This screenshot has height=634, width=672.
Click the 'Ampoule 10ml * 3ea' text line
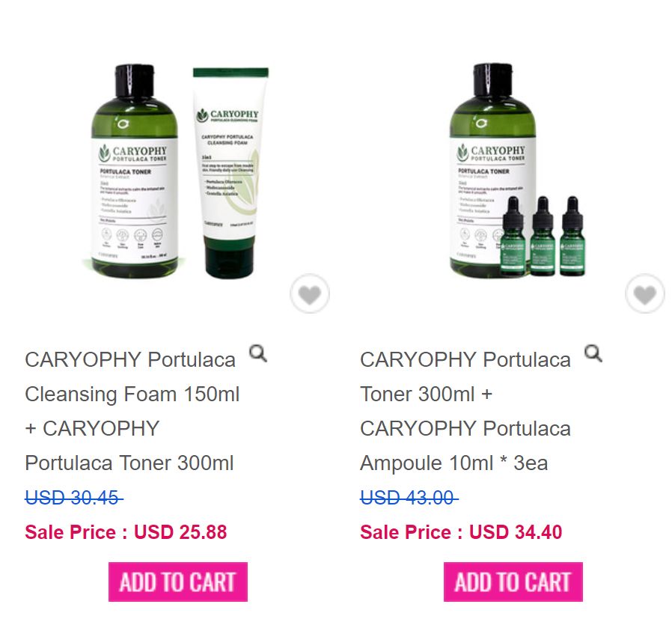[453, 463]
